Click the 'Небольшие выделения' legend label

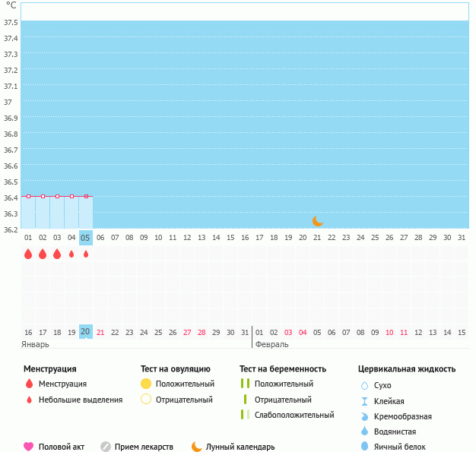point(81,400)
